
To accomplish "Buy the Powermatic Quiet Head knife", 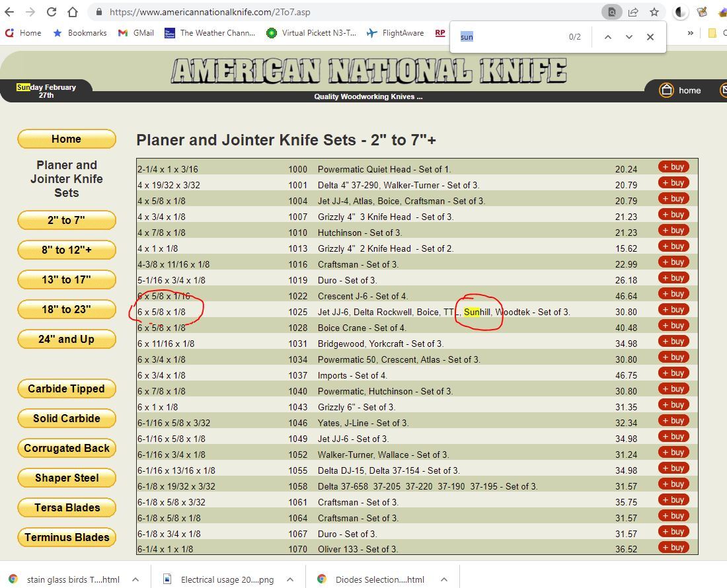I will point(673,166).
